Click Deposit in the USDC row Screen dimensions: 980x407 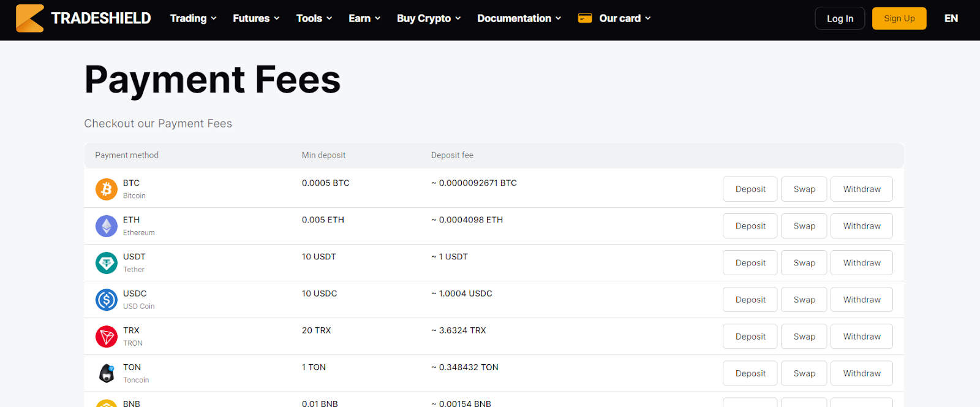coord(750,299)
